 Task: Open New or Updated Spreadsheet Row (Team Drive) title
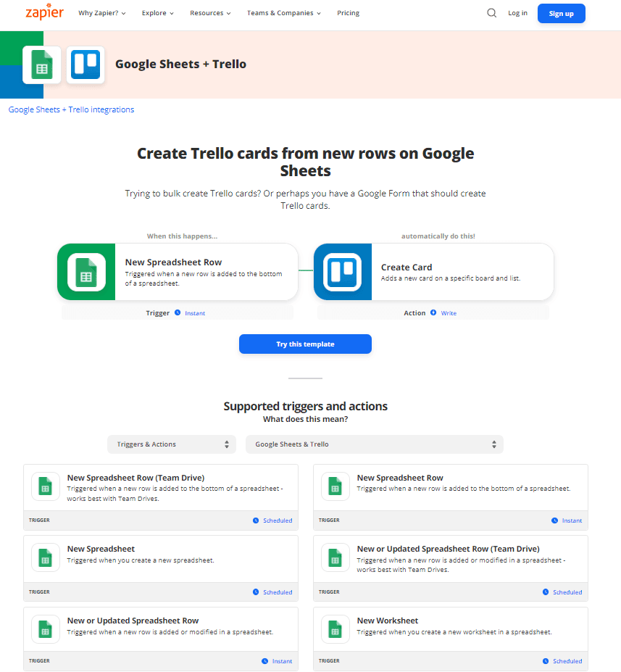point(449,549)
